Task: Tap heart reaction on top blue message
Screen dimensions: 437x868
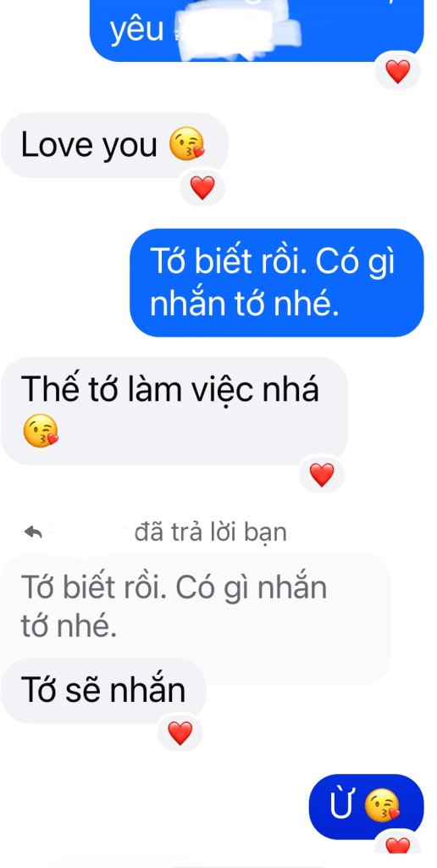Action: (398, 71)
